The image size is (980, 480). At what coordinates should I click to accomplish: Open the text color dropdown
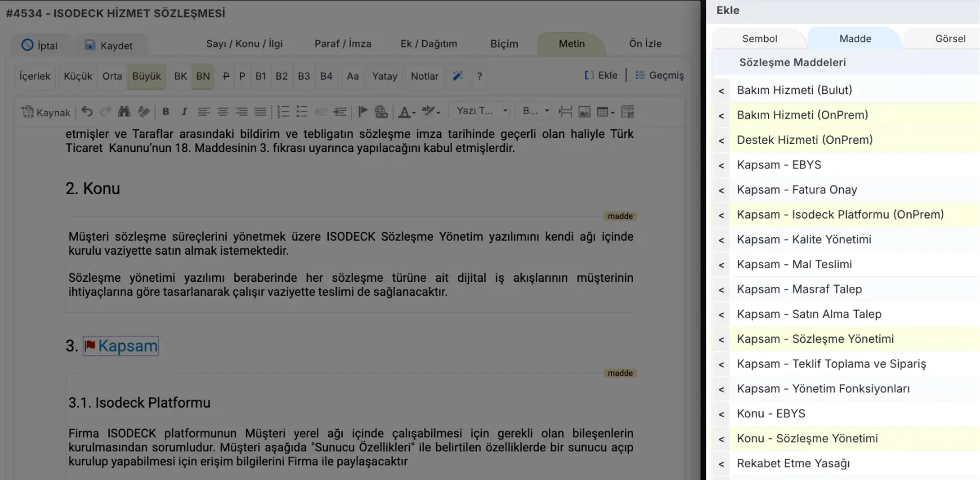point(406,112)
